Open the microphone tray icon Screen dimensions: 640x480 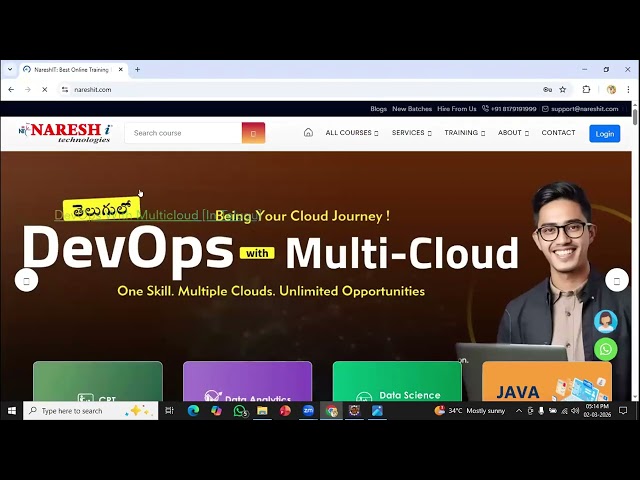(x=541, y=411)
